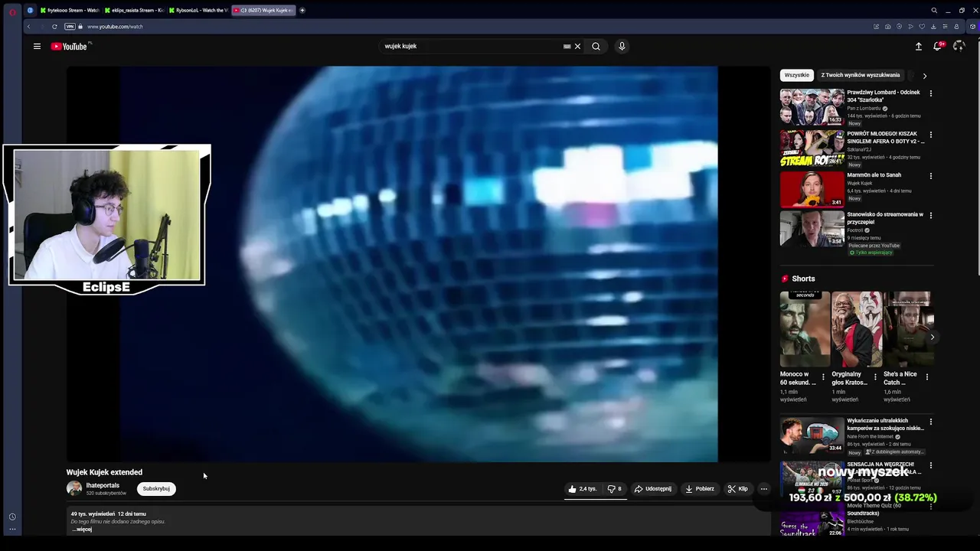Image resolution: width=980 pixels, height=551 pixels.
Task: Open Oryginalny głos Kratos short thumbnail
Action: 857,329
